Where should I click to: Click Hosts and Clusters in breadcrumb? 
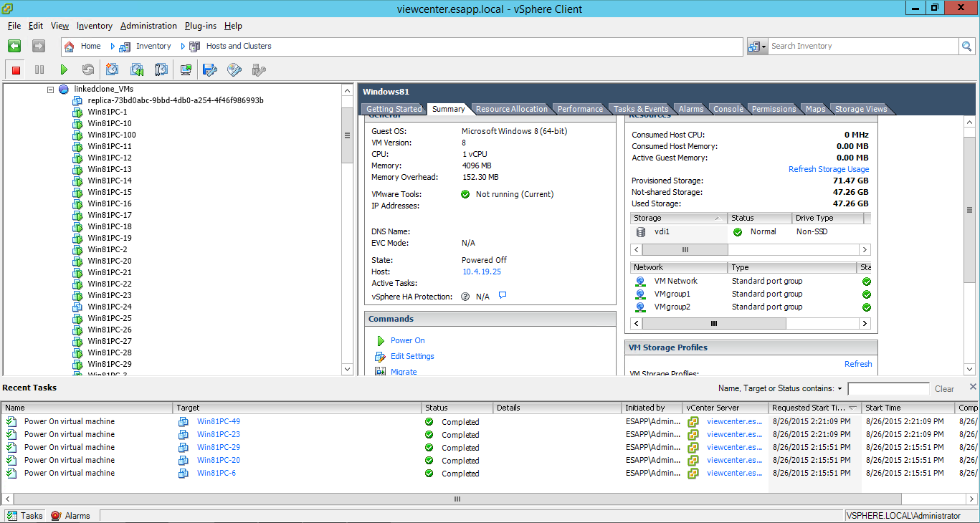239,46
